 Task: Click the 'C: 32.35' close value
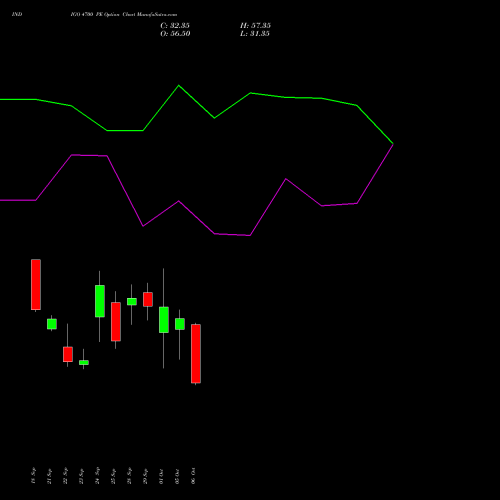coord(175,25)
